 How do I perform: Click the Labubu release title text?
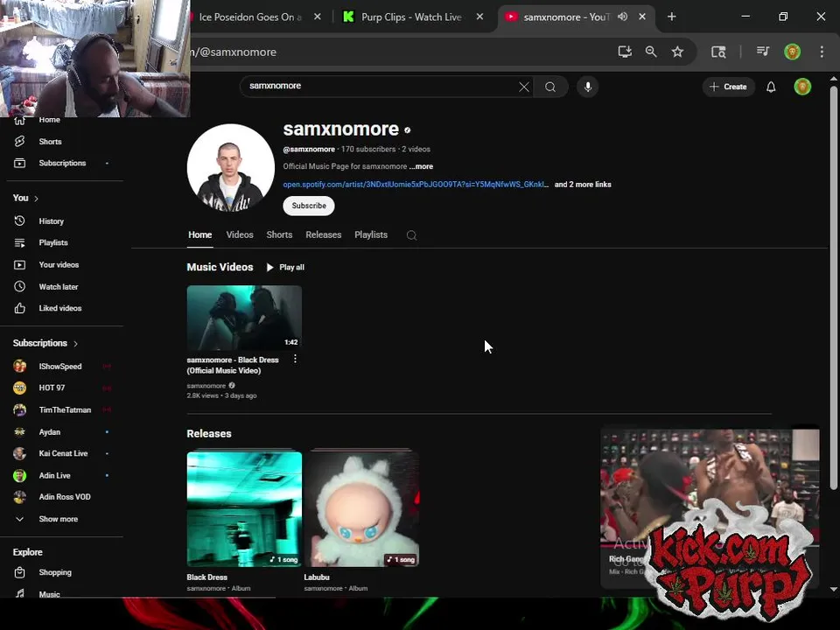point(317,577)
